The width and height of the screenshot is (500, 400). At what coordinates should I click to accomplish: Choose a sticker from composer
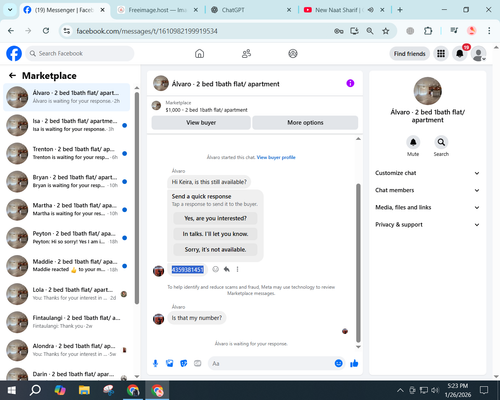pyautogui.click(x=184, y=363)
